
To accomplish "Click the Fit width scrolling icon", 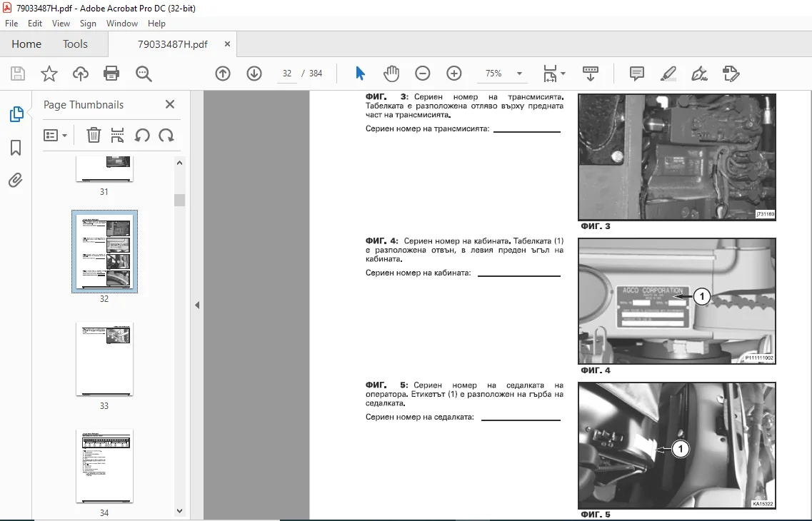I will [550, 74].
